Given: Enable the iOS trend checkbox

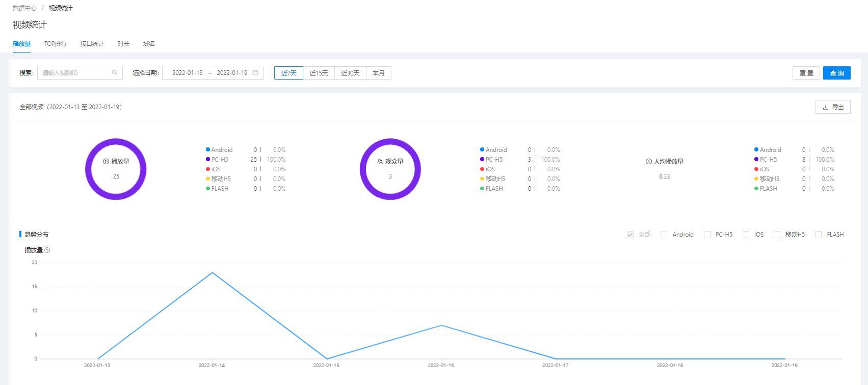Looking at the screenshot, I should pos(746,235).
